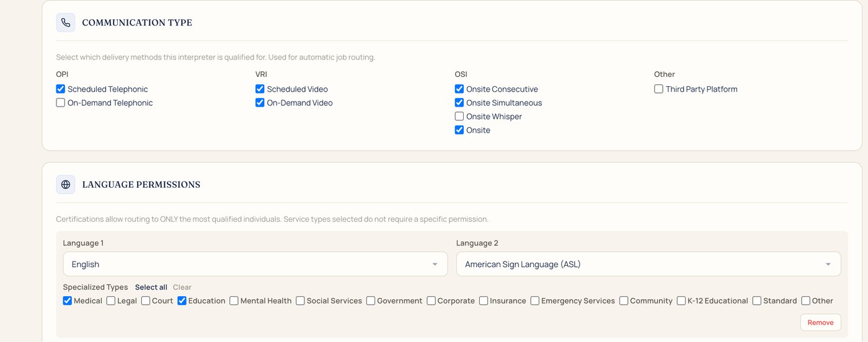Image resolution: width=868 pixels, height=342 pixels.
Task: Toggle On-Demand Video checkbox
Action: tap(260, 103)
